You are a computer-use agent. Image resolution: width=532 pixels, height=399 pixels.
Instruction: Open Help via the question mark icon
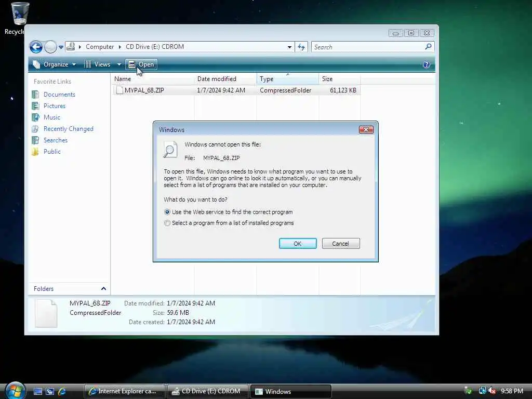coord(427,64)
